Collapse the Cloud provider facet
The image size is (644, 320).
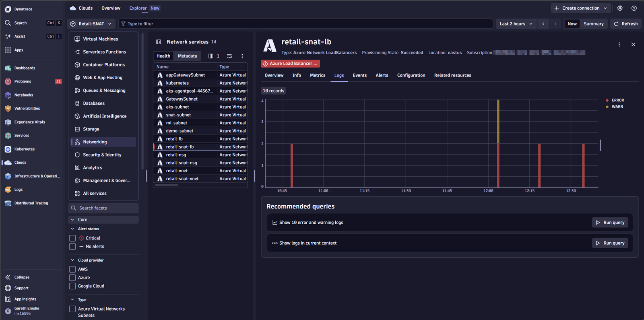pyautogui.click(x=72, y=260)
